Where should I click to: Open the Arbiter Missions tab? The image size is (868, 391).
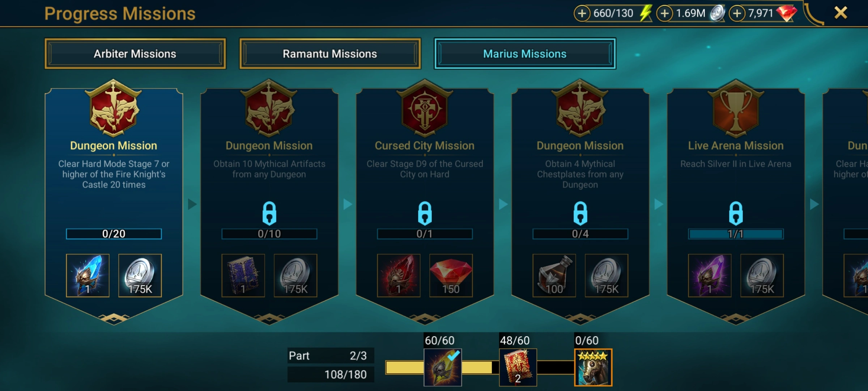pos(135,54)
